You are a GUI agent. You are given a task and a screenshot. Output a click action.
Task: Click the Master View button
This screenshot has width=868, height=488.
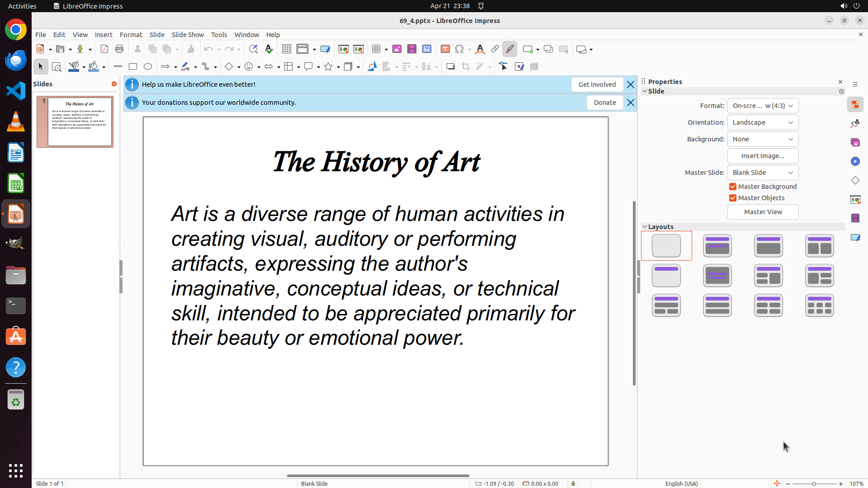(x=763, y=212)
